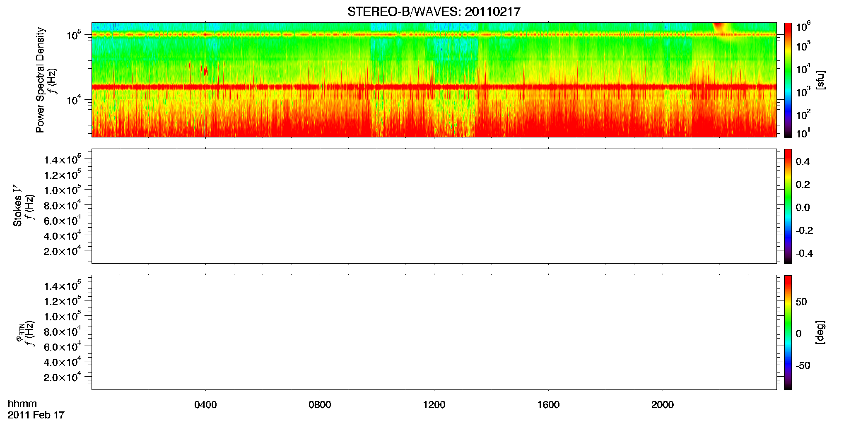Image resolution: width=868 pixels, height=447 pixels.
Task: Click the hhmm axis label
Action: (22, 404)
